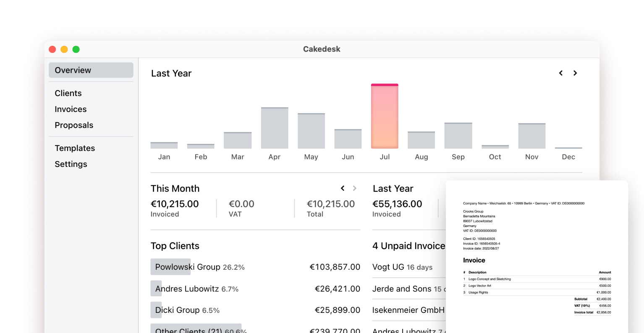The width and height of the screenshot is (644, 333).
Task: Open Proposals from the sidebar
Action: tap(74, 125)
